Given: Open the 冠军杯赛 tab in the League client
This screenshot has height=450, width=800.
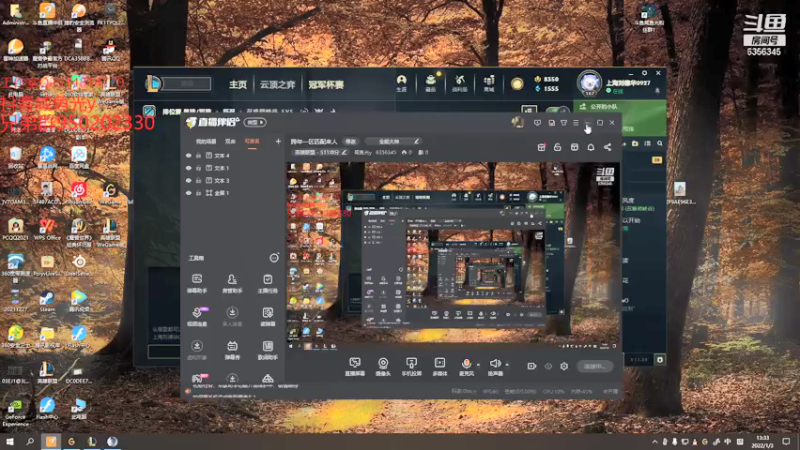Looking at the screenshot, I should (x=326, y=85).
